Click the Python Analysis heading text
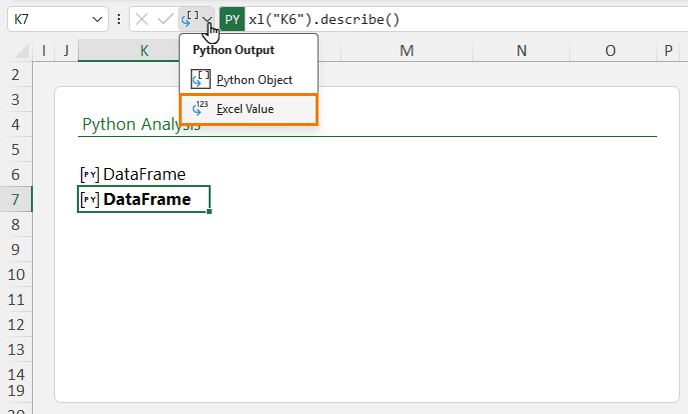This screenshot has height=414, width=688. point(141,125)
